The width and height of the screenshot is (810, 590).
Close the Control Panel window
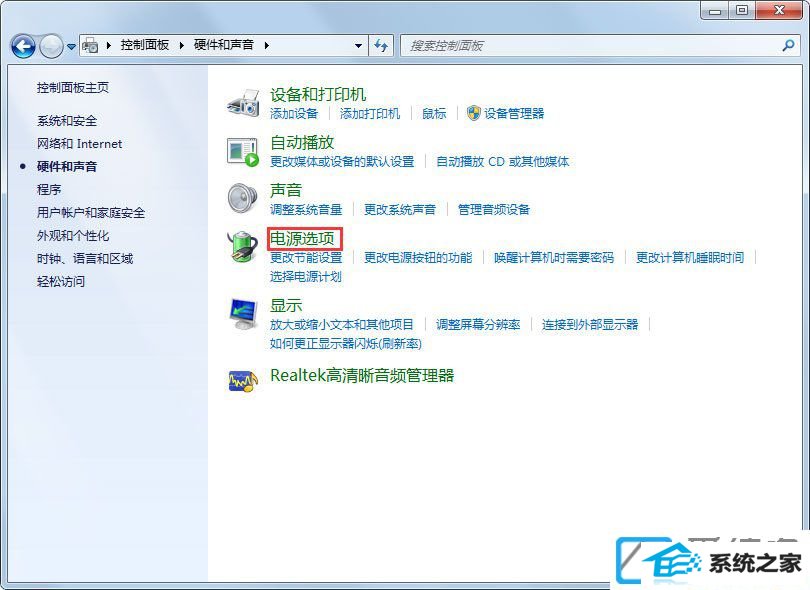(780, 10)
